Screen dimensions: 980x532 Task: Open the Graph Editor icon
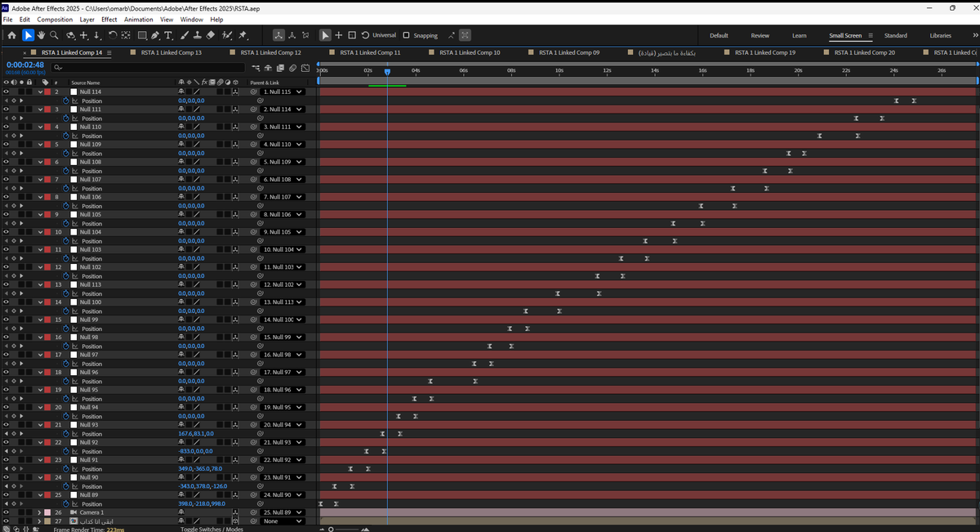(x=305, y=68)
